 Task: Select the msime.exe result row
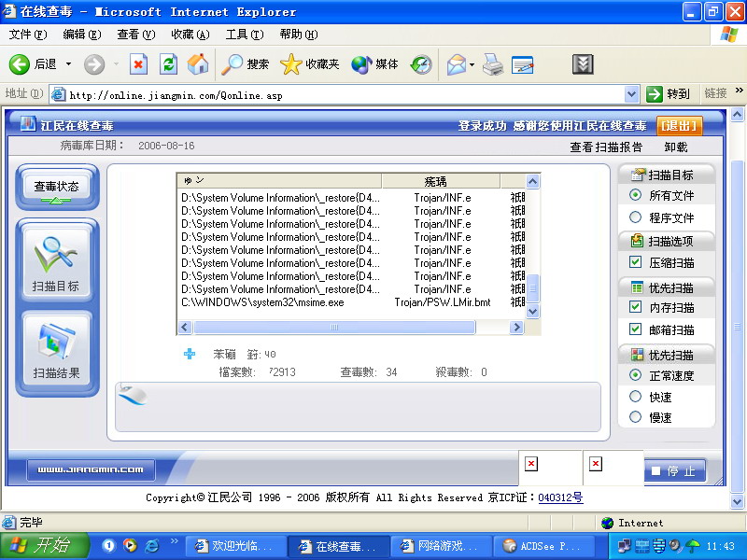pyautogui.click(x=351, y=302)
